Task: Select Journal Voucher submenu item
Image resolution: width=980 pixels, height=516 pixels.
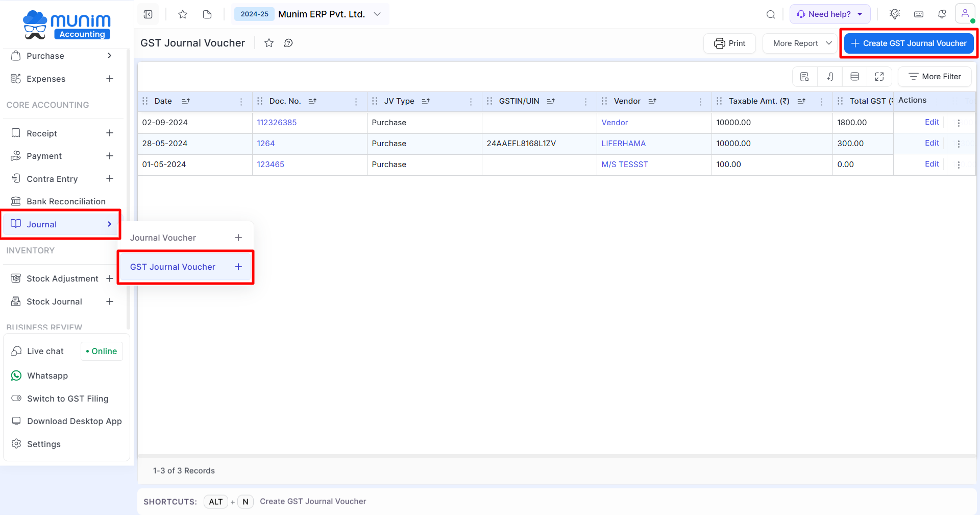Action: coord(163,238)
